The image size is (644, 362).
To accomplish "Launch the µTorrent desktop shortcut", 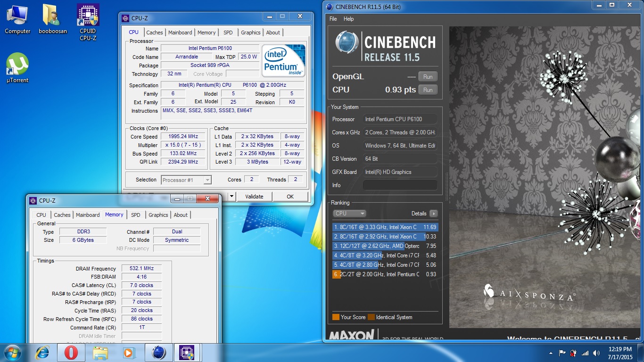I will coord(17,68).
